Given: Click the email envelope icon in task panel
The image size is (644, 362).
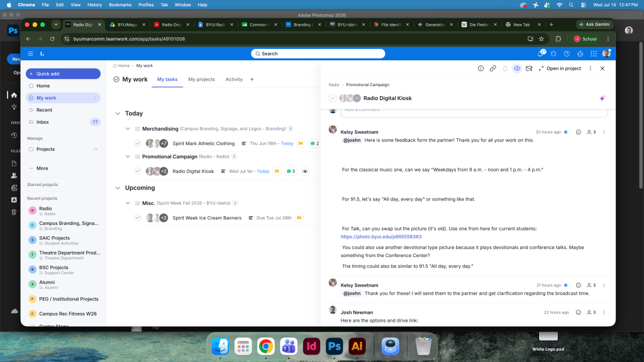Looking at the screenshot, I should click(x=529, y=69).
